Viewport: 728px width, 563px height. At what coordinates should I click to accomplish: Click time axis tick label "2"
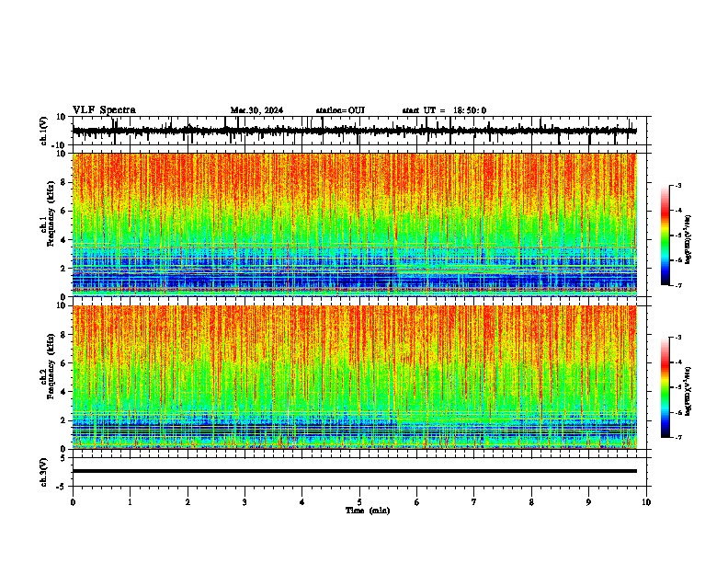[188, 502]
